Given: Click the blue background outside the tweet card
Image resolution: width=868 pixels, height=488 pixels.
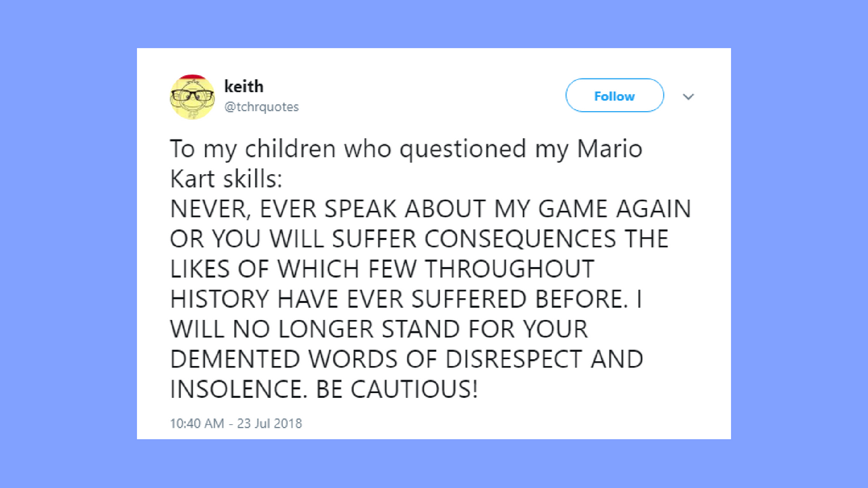Looking at the screenshot, I should 68,244.
